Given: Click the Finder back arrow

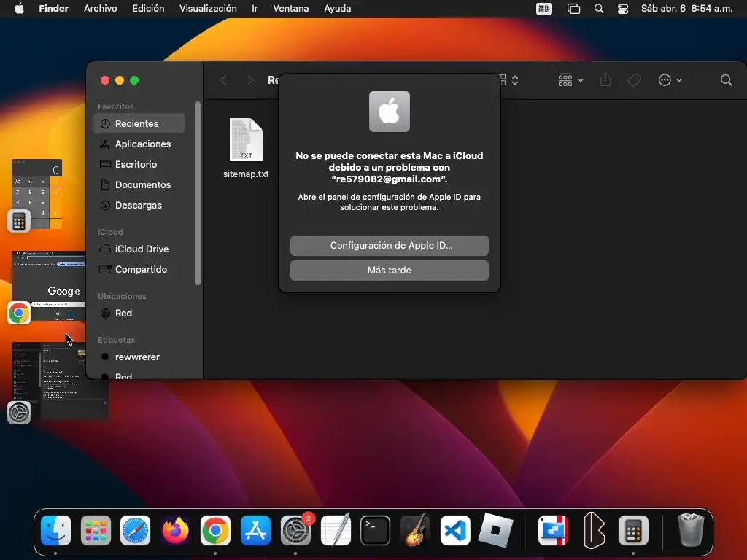Looking at the screenshot, I should click(223, 80).
